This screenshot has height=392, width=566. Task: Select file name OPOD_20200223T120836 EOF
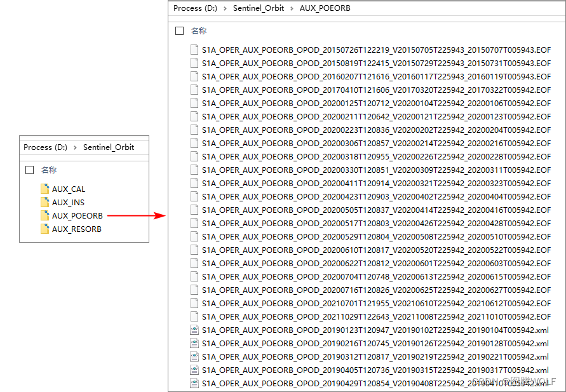point(377,130)
